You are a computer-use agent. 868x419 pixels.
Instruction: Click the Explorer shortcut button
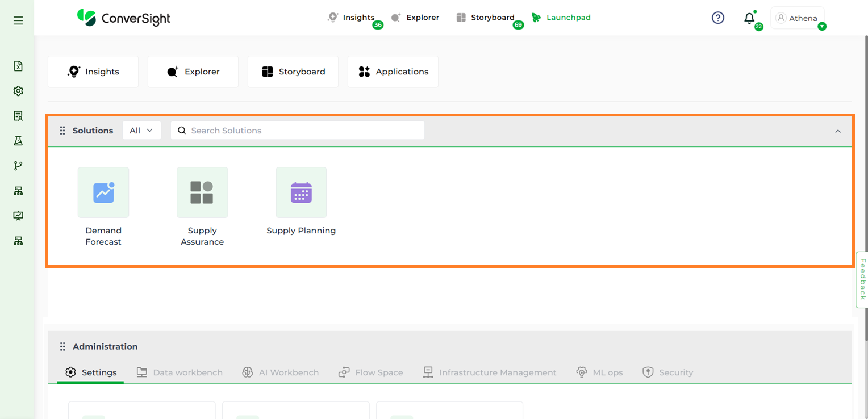coord(193,72)
